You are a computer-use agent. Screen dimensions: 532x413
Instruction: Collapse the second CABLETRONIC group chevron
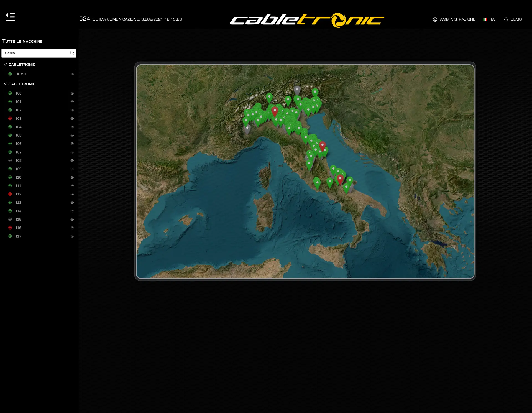pos(5,84)
